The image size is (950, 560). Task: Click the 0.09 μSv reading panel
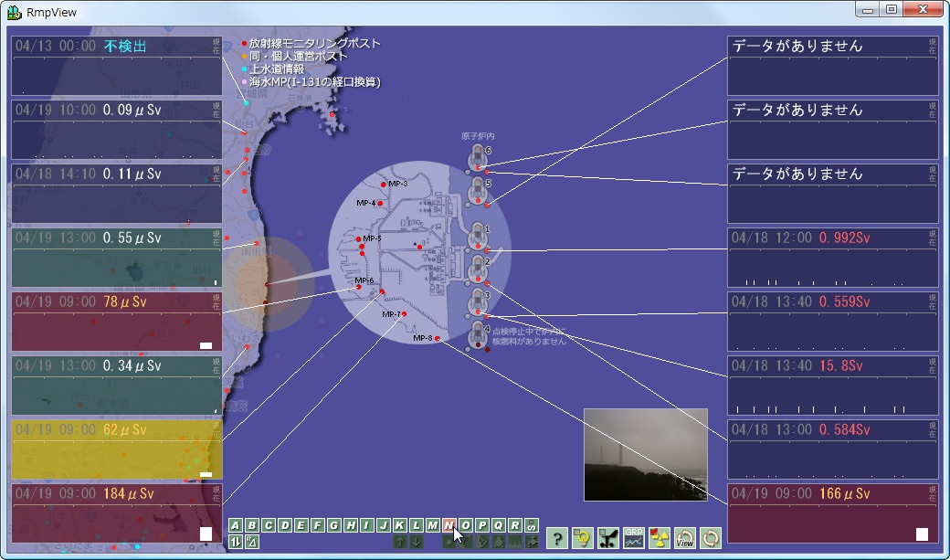[117, 130]
